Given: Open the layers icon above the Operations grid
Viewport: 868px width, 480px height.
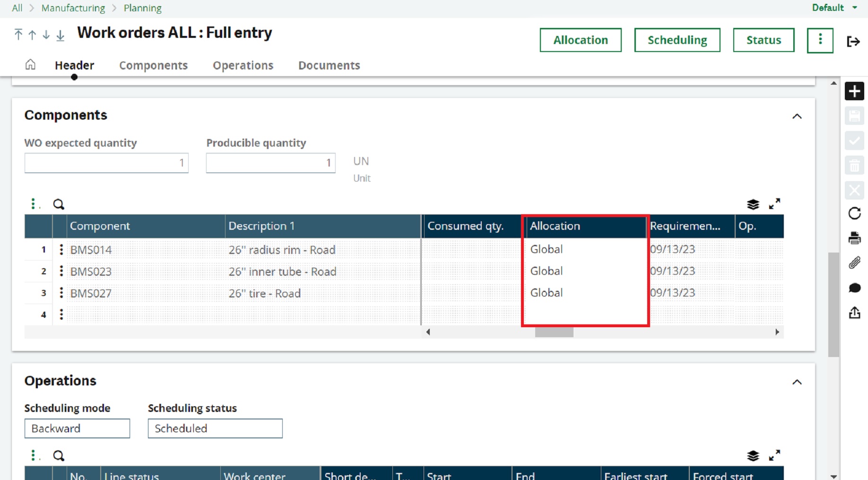Looking at the screenshot, I should (753, 455).
